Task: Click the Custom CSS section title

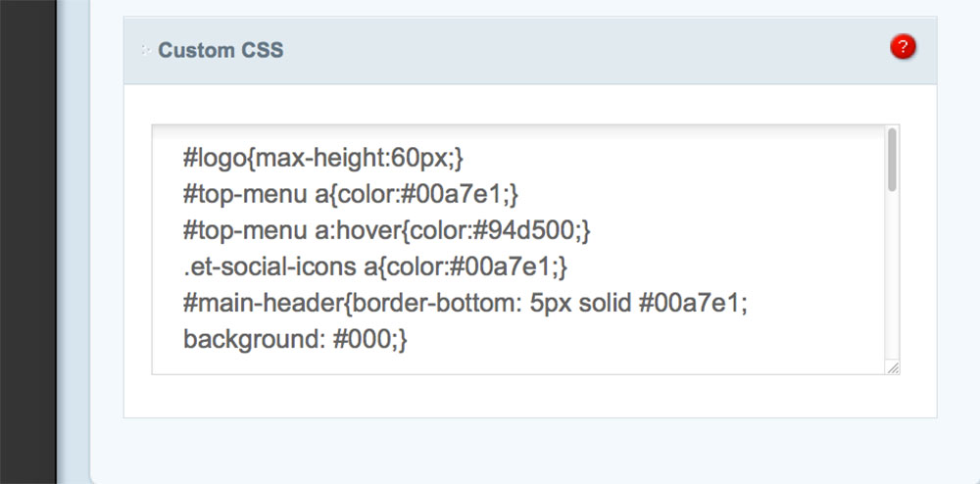Action: (220, 50)
